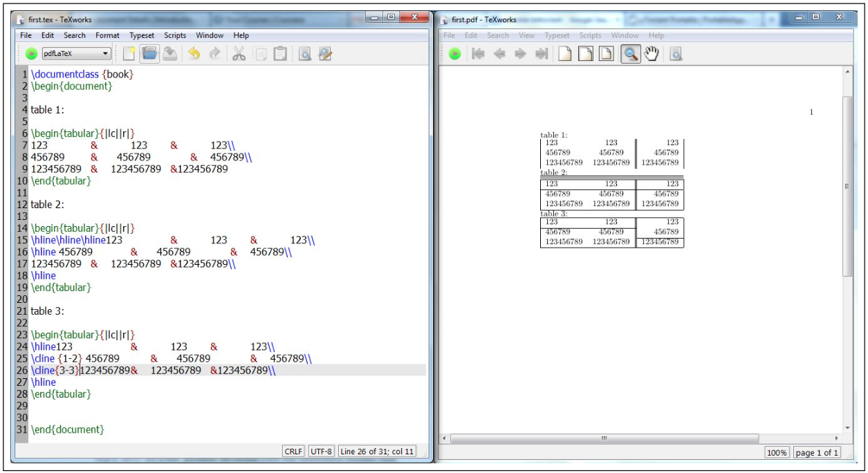This screenshot has height=473, width=868.
Task: Click the Actual Size page icon in PDF toolbar
Action: [x=564, y=53]
